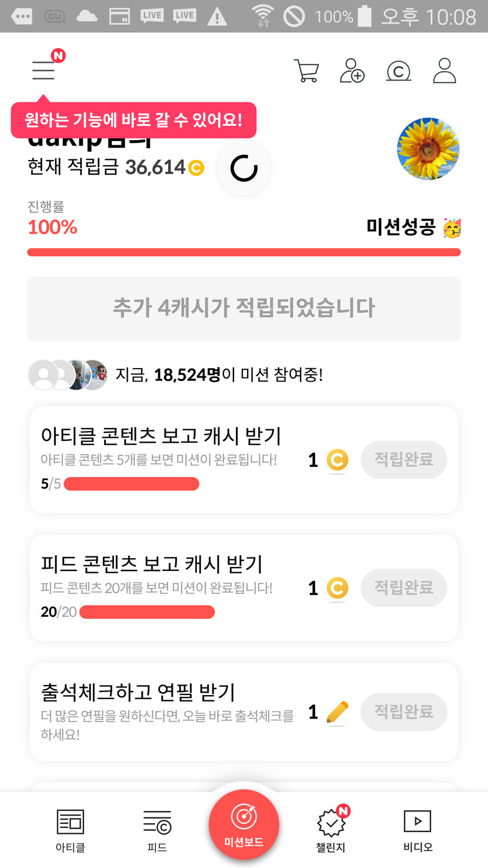488x868 pixels.
Task: Tap 적립완료 for 아티클 콘텐츠 mission
Action: click(404, 459)
